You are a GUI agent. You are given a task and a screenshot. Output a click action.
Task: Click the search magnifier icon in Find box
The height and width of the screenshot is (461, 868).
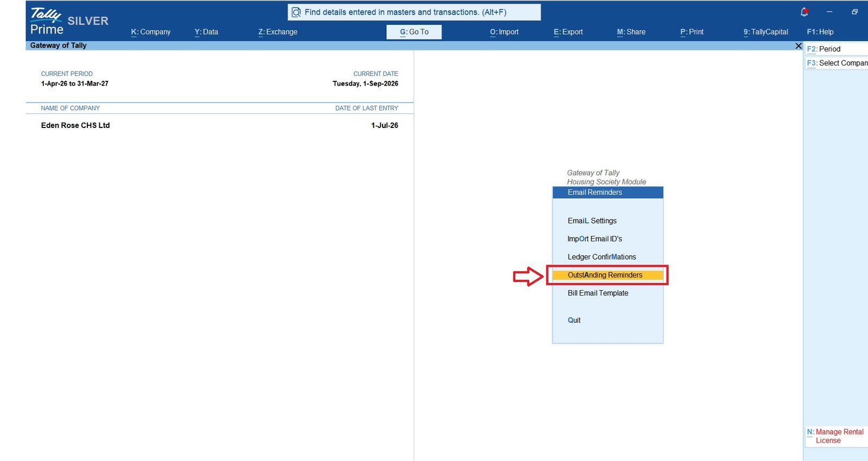click(x=296, y=12)
